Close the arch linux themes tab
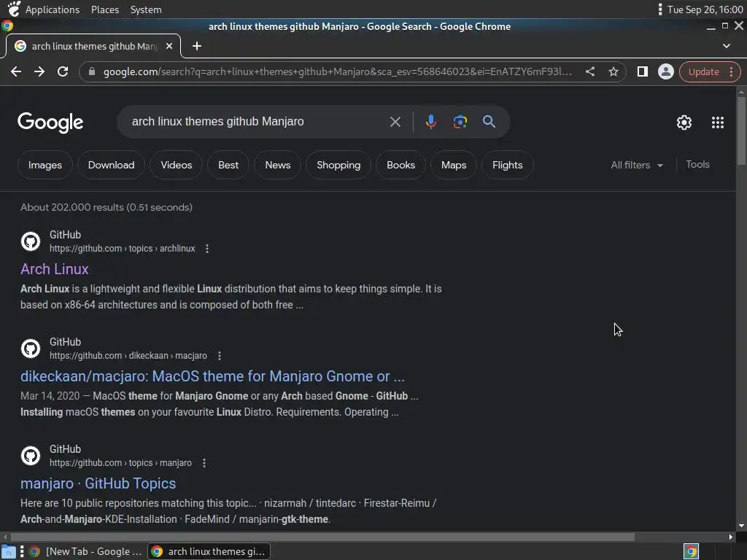Screen dimensions: 747x560 [x=169, y=46]
